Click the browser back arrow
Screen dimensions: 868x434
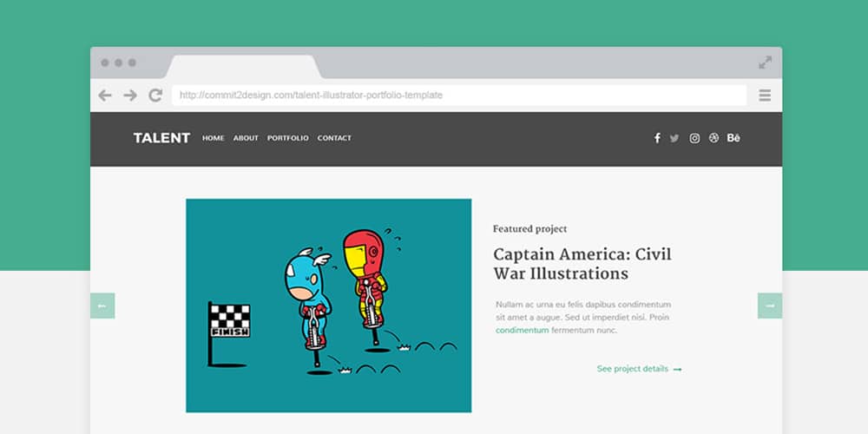pos(105,95)
